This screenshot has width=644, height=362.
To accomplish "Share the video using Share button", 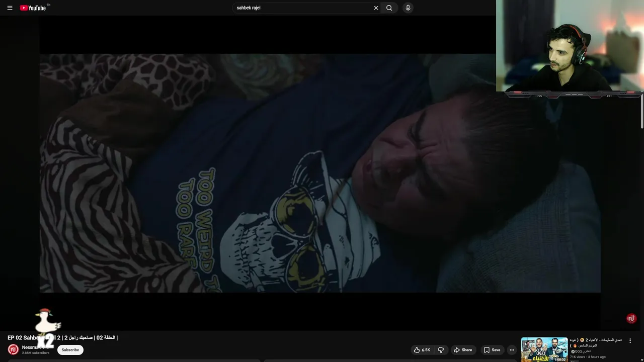I will [463, 350].
